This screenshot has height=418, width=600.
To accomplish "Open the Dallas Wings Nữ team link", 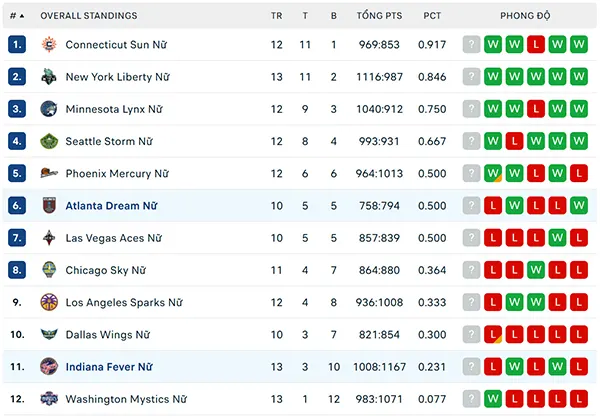I will [x=108, y=334].
